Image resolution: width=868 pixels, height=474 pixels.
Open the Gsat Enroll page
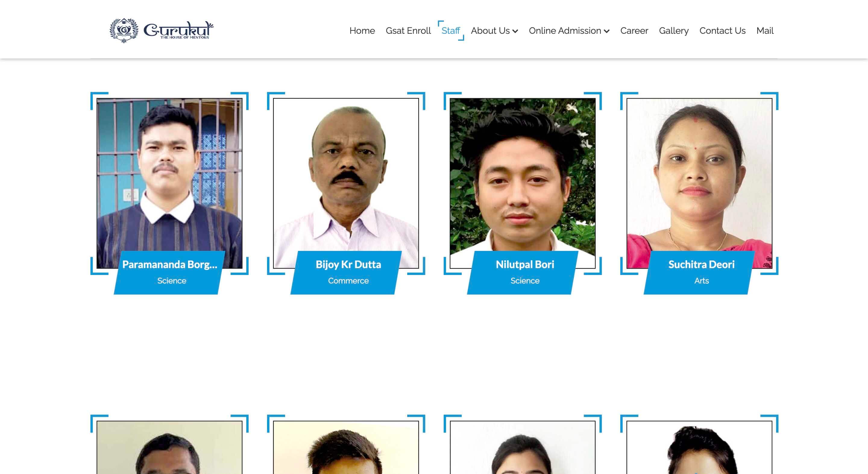[408, 31]
